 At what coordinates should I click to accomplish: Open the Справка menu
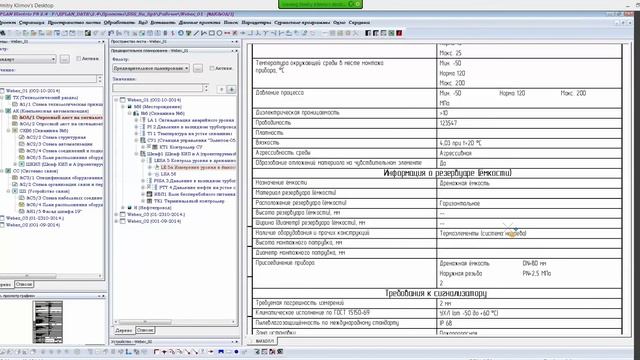359,23
